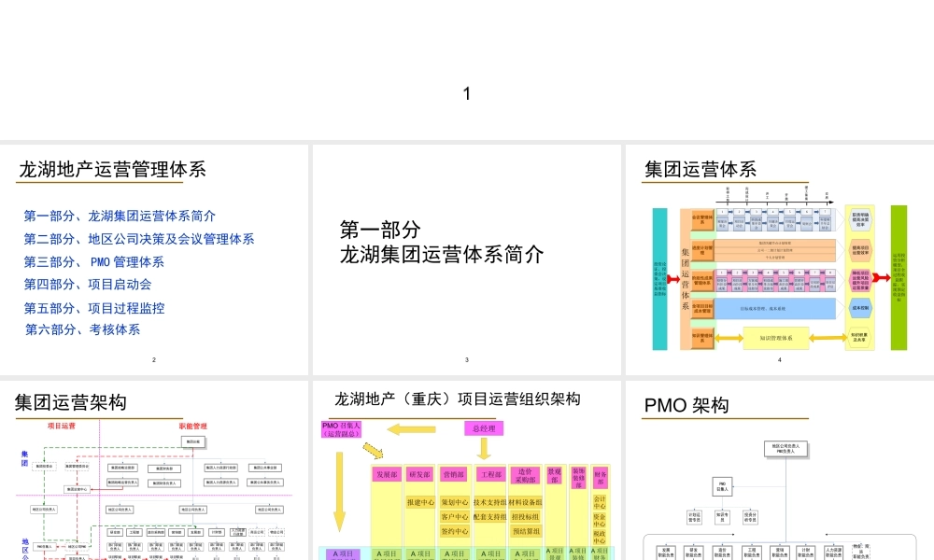Select the PMO 架构 slide thumbnail
The height and width of the screenshot is (560, 934).
[780, 470]
